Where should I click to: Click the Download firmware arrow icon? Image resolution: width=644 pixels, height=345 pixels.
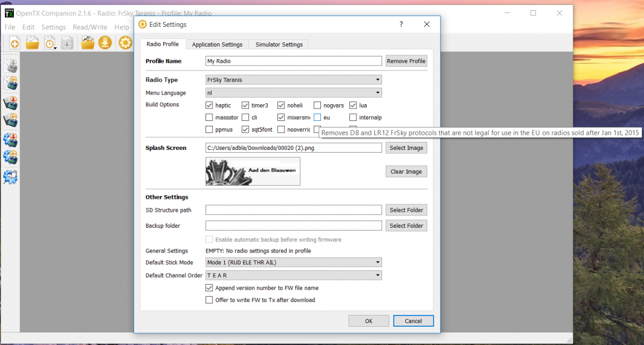(x=105, y=43)
